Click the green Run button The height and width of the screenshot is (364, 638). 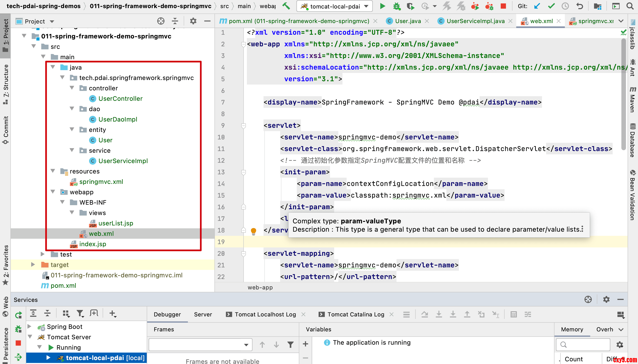[x=382, y=6]
